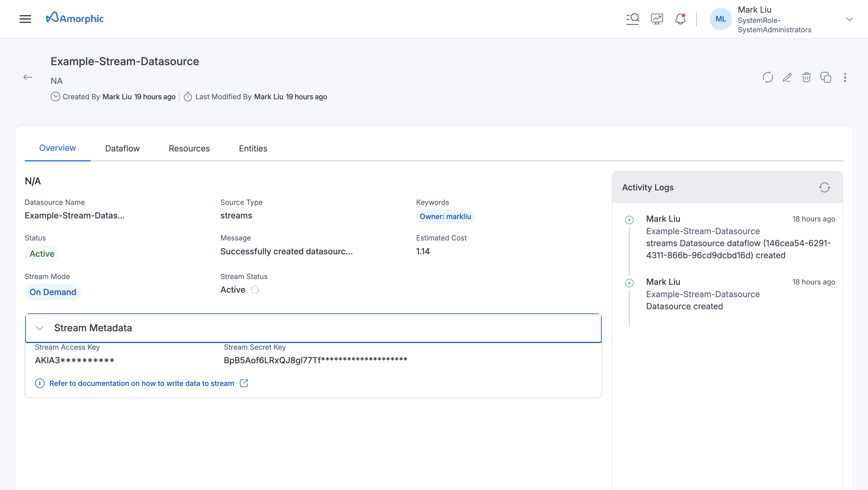Go back using the left arrow

[x=28, y=78]
